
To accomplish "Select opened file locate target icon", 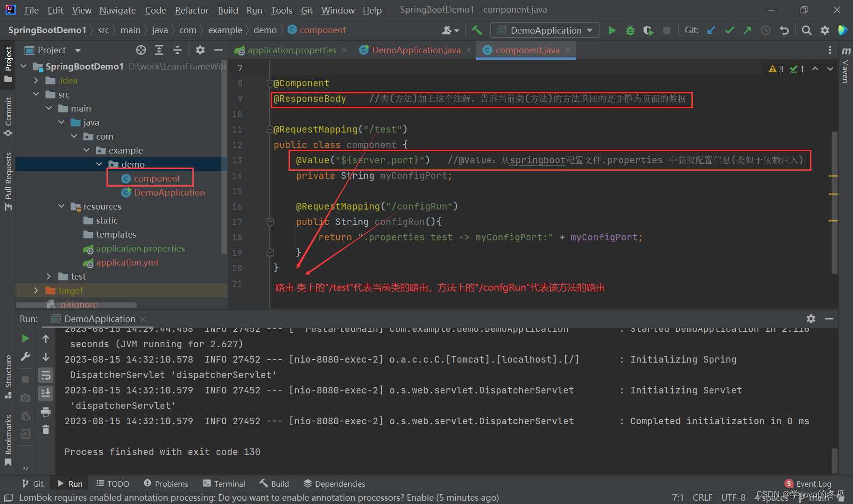I will pyautogui.click(x=141, y=50).
